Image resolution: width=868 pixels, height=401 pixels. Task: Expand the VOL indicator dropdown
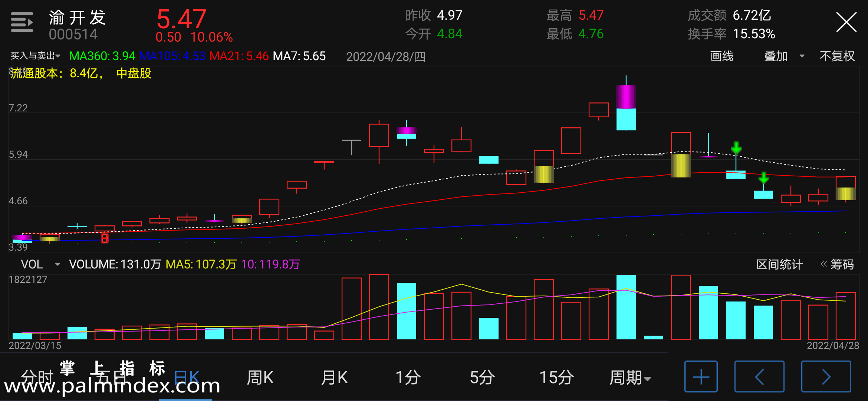40,264
